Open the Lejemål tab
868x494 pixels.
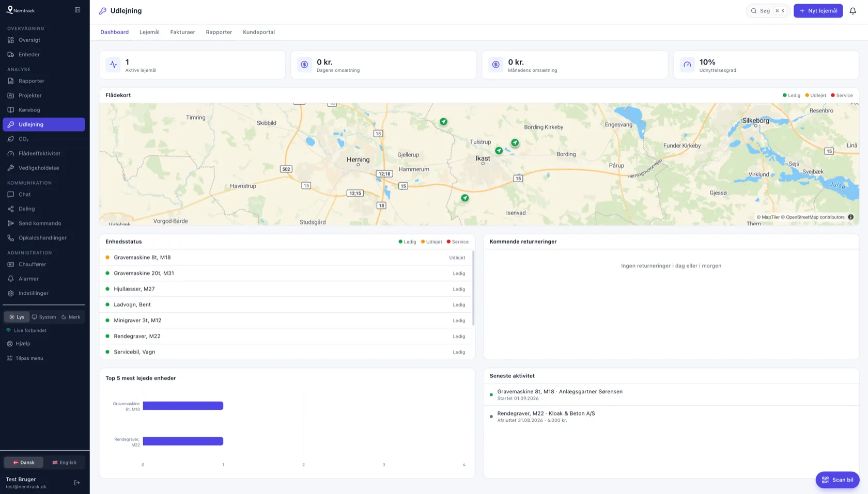(x=149, y=32)
